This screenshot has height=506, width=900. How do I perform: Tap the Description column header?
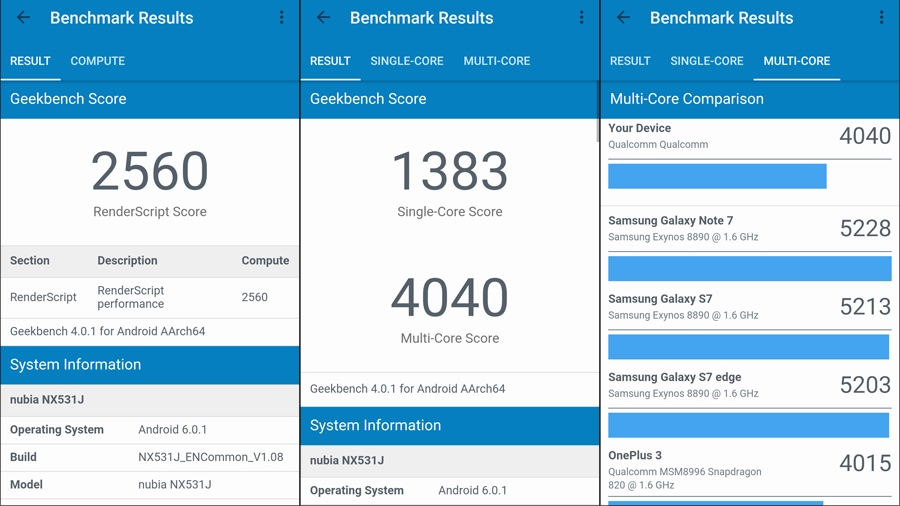(127, 260)
